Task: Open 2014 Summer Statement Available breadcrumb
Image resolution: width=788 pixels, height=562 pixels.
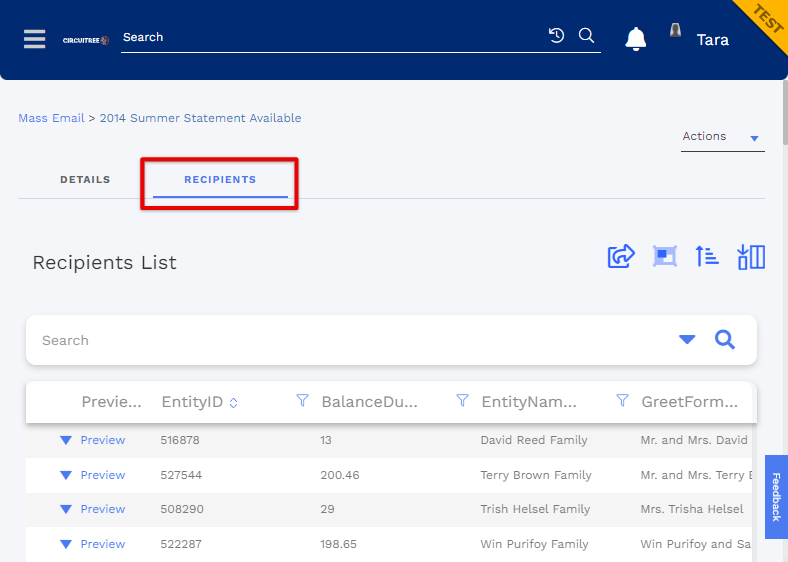Action: click(x=201, y=118)
